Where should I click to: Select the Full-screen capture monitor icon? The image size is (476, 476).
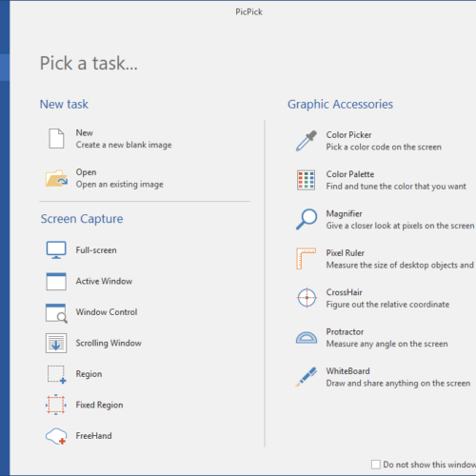56,250
